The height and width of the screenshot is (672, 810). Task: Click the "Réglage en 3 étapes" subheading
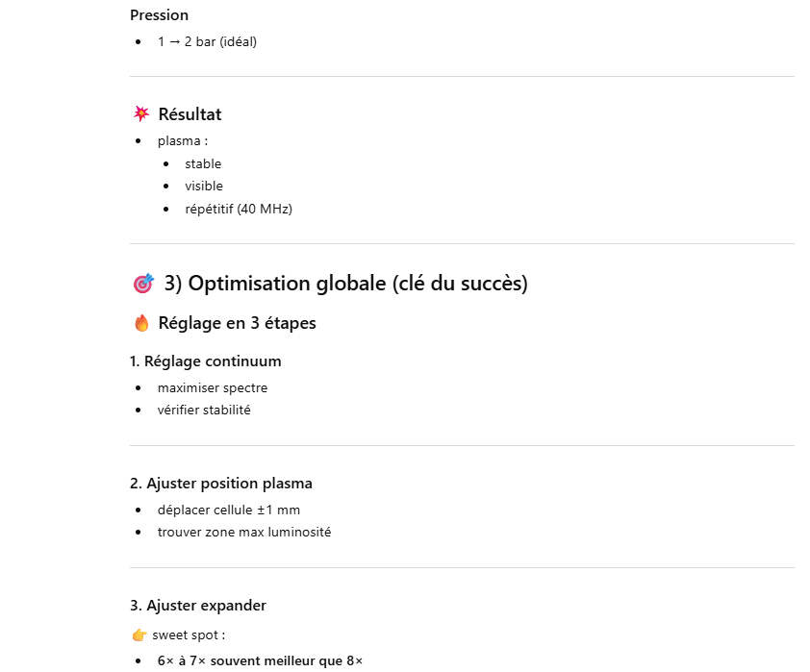click(237, 323)
